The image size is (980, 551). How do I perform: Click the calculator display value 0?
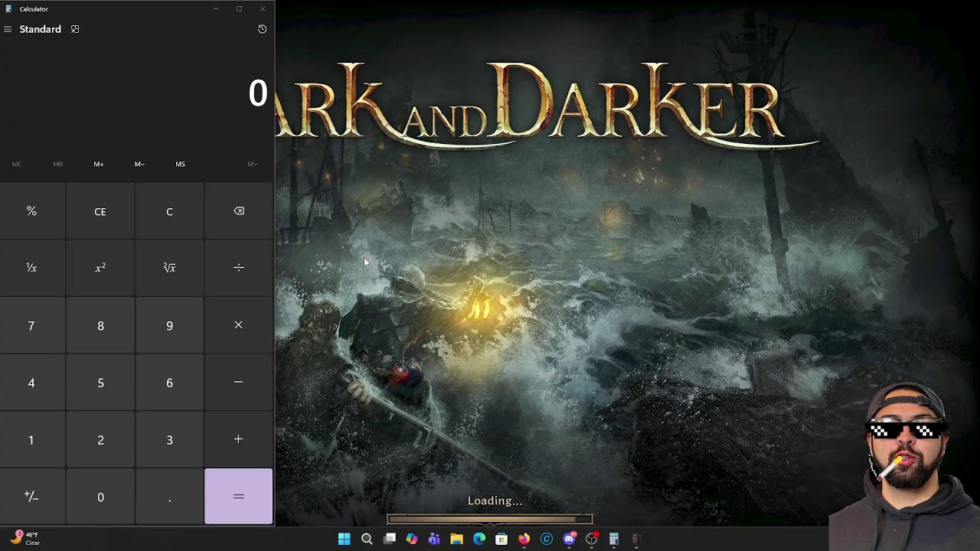point(258,93)
